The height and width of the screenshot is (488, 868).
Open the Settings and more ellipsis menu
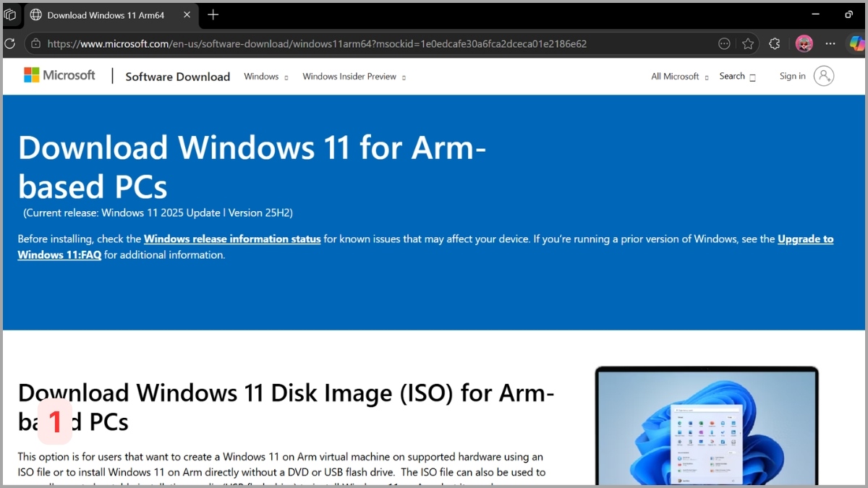830,43
